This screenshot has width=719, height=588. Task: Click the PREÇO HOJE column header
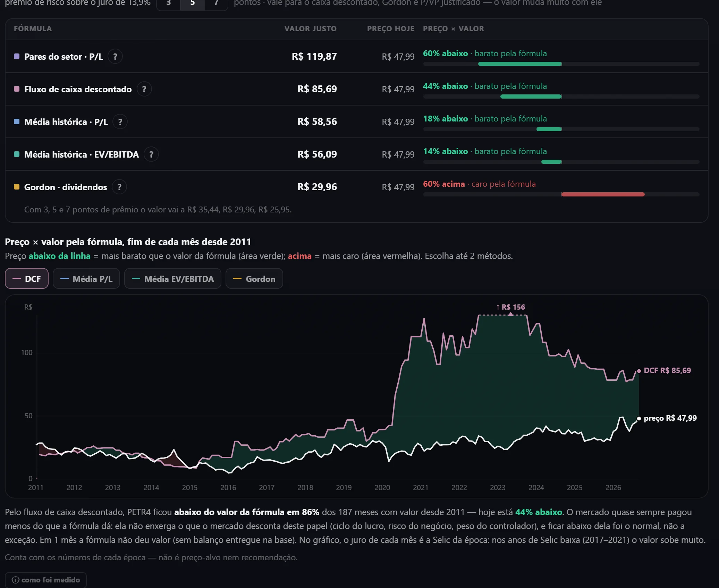click(x=391, y=29)
